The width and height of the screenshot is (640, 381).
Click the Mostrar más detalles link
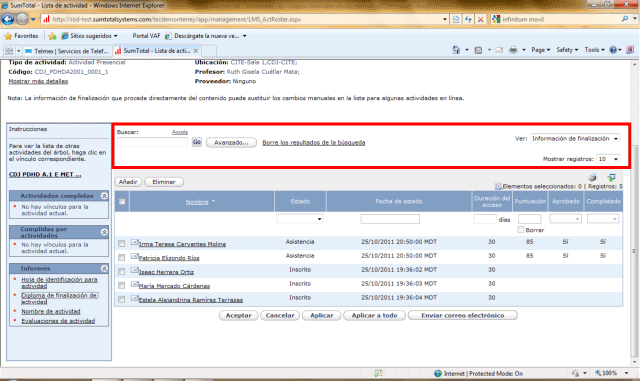pos(38,81)
